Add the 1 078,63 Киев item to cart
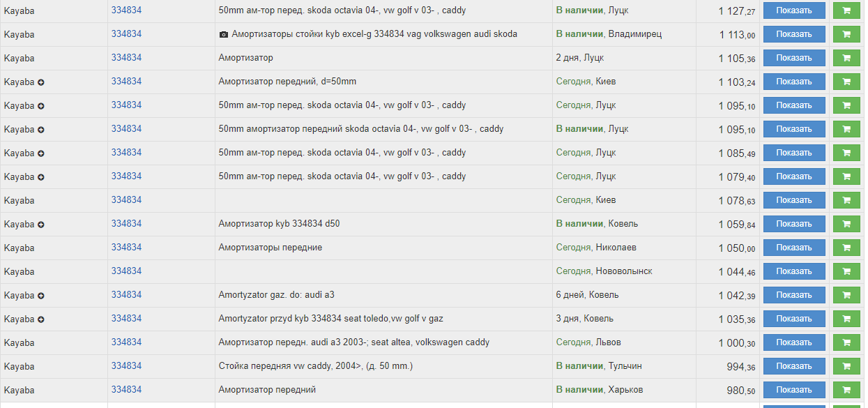 (846, 200)
